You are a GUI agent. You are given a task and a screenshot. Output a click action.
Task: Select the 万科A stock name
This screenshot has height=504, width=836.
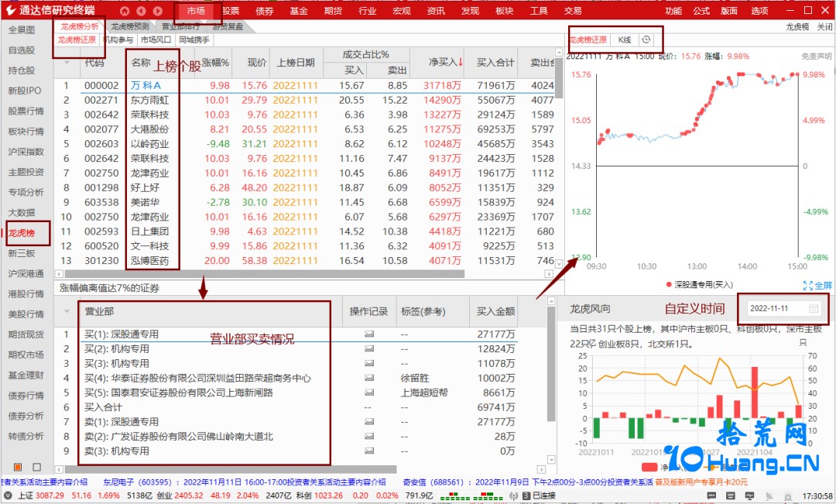click(x=146, y=85)
